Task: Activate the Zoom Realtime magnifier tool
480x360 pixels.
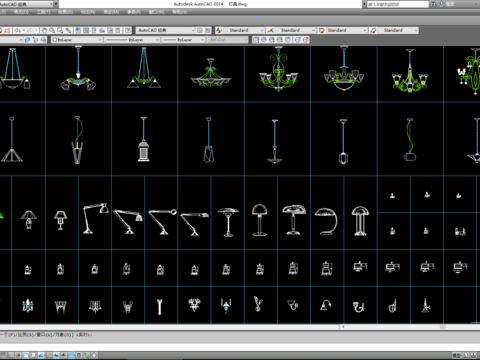Action: pyautogui.click(x=52, y=30)
